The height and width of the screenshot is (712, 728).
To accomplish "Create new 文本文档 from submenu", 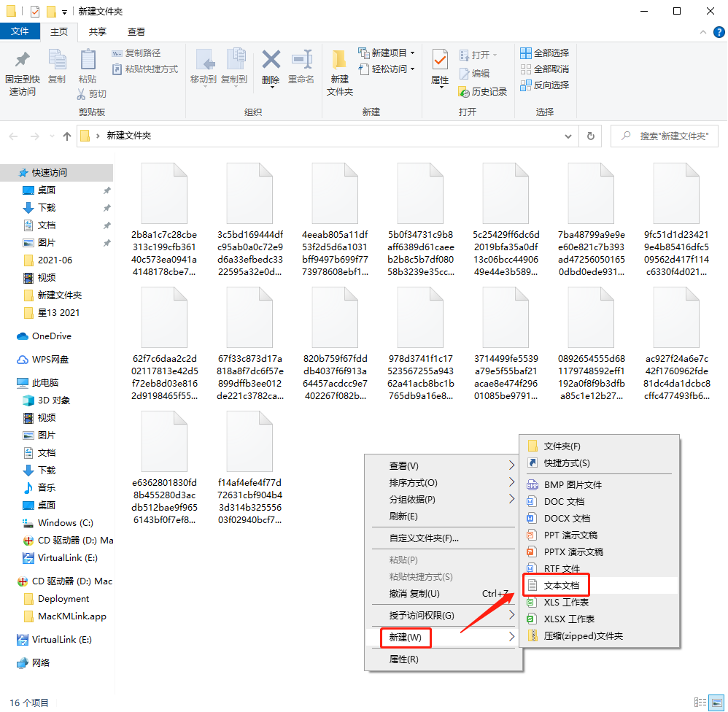I will 600,585.
